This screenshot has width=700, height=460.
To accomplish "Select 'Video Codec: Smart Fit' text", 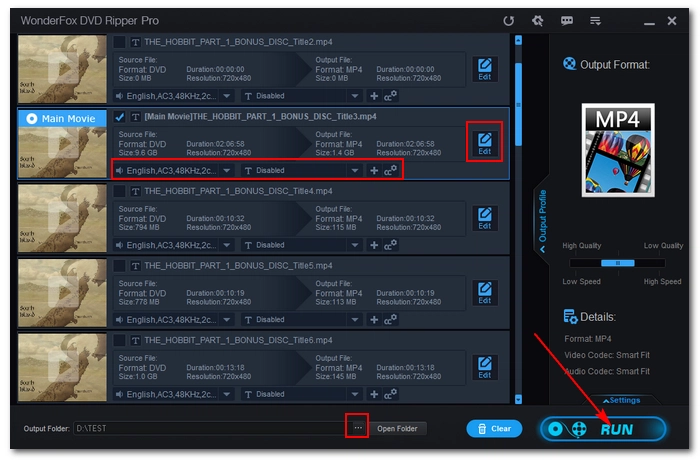I will 607,355.
